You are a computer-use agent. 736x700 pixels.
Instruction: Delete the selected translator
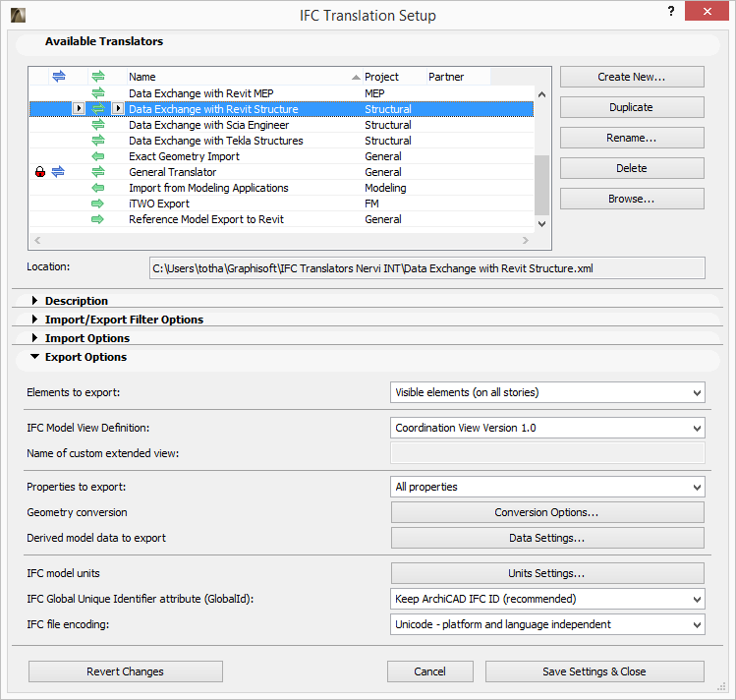(632, 168)
